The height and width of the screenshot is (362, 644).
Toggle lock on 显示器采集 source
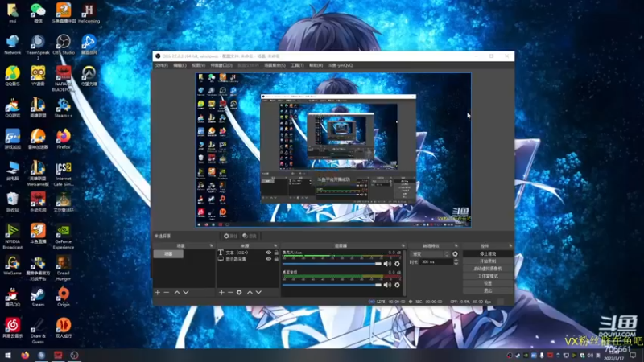(x=276, y=259)
